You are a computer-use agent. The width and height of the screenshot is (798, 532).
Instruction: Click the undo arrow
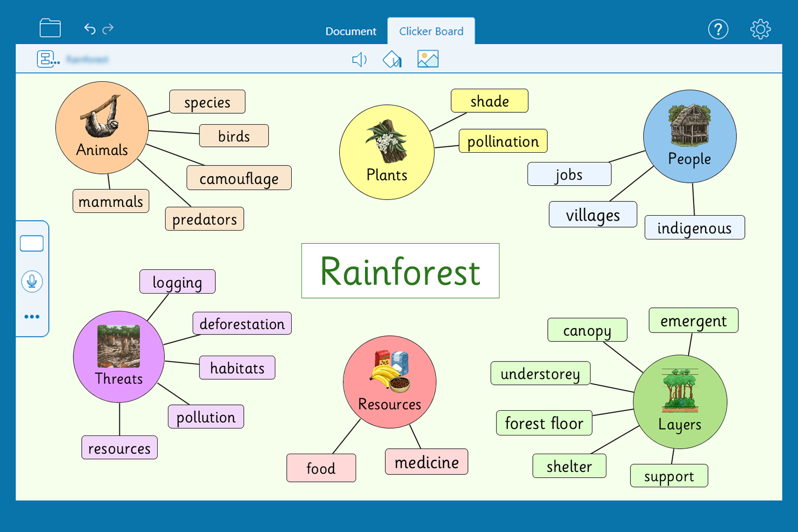(90, 29)
